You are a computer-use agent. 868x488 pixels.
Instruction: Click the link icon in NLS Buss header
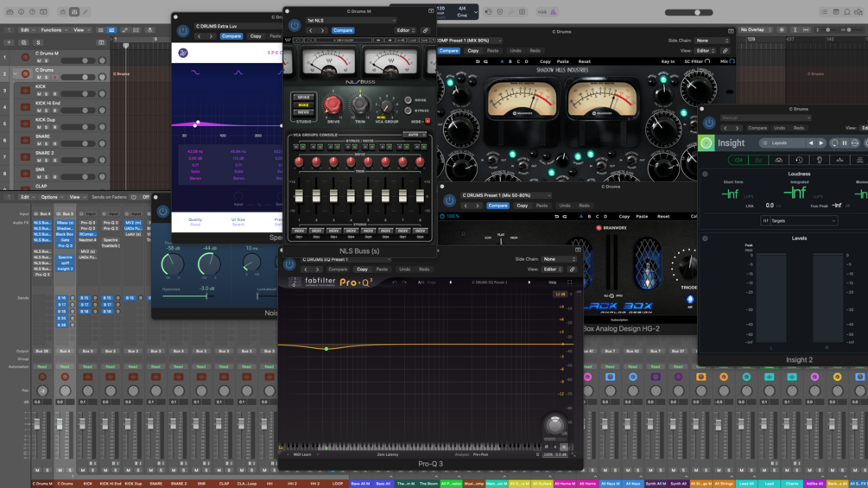click(425, 30)
